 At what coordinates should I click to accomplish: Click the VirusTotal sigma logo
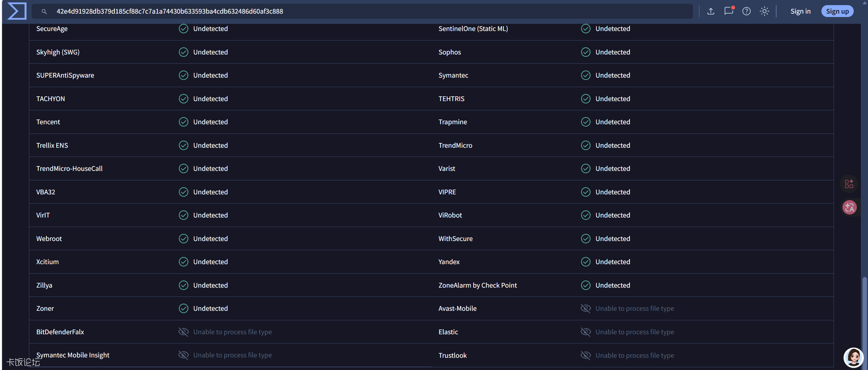[x=17, y=11]
